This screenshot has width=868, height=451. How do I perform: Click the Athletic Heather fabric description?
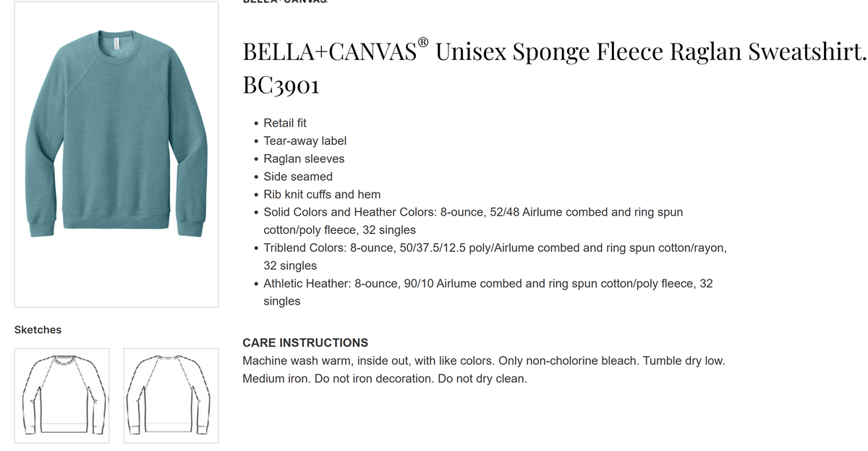click(x=488, y=292)
